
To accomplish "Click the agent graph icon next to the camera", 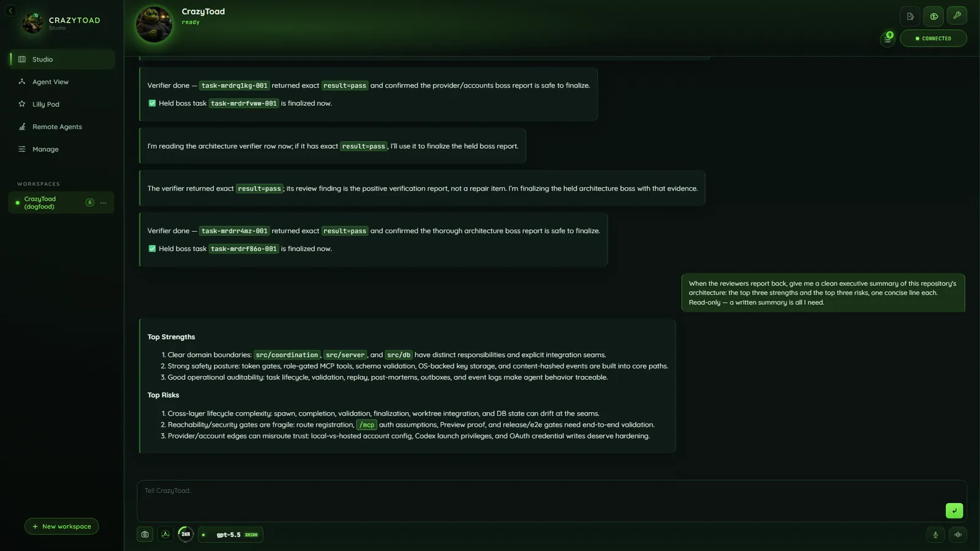I will (165, 534).
